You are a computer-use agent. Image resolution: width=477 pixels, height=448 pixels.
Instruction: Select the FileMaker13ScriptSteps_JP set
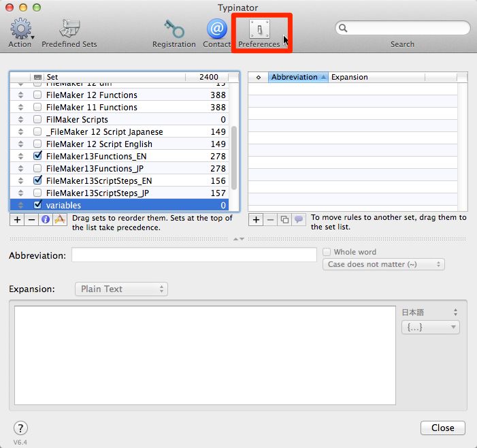[x=119, y=193]
